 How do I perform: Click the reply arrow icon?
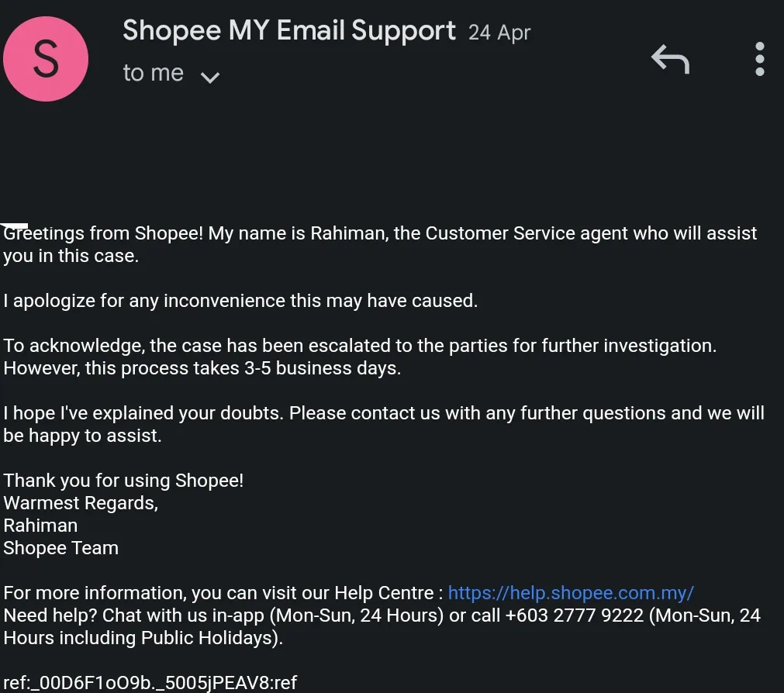tap(671, 60)
